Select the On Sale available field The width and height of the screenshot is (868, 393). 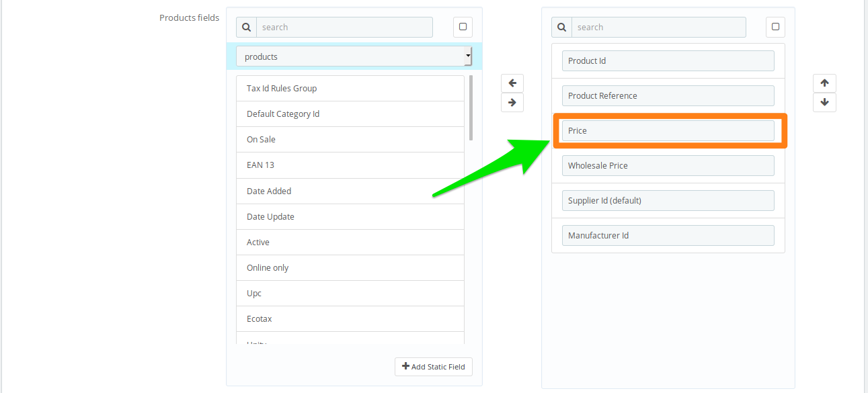(350, 140)
